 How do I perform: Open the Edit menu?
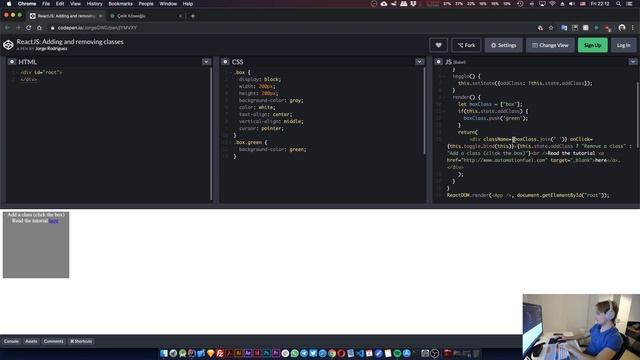pos(60,4)
